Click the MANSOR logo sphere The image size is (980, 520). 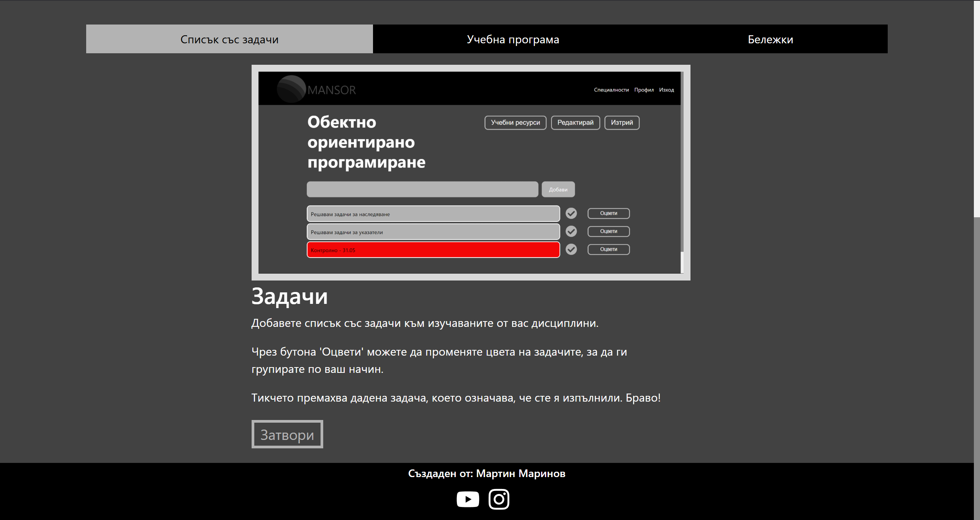291,89
